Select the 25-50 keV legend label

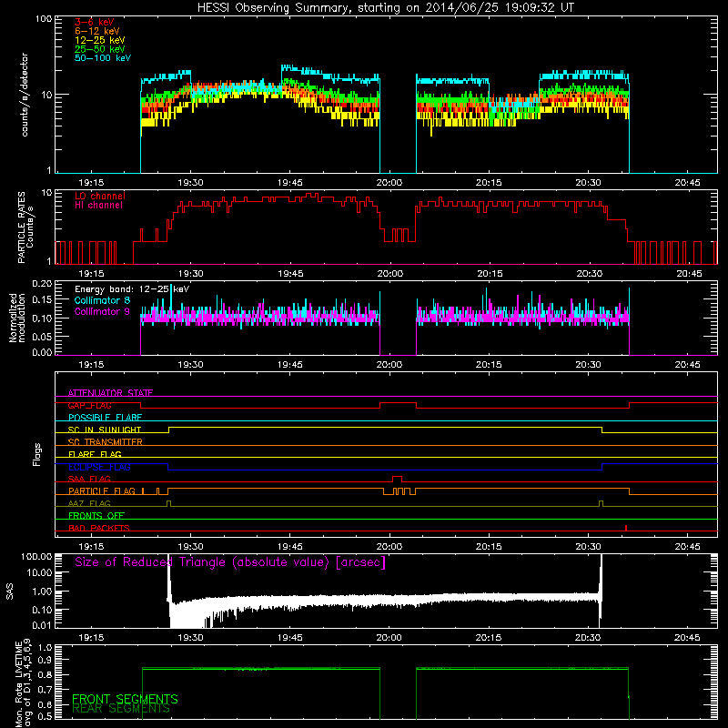coord(100,49)
